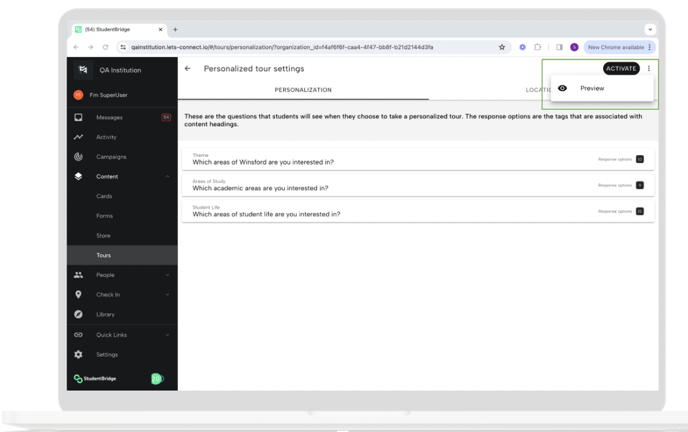This screenshot has width=688, height=432.
Task: Open the purple Chrome profile avatar
Action: coord(574,47)
